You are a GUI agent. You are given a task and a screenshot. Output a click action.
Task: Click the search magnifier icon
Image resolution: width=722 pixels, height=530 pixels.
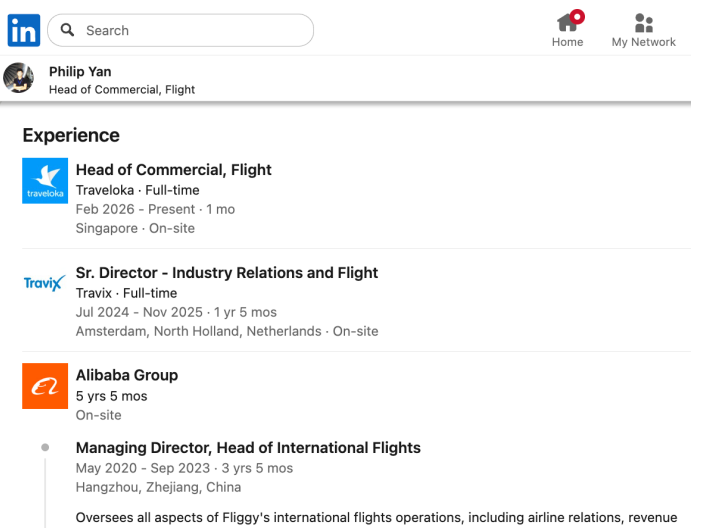pos(67,30)
